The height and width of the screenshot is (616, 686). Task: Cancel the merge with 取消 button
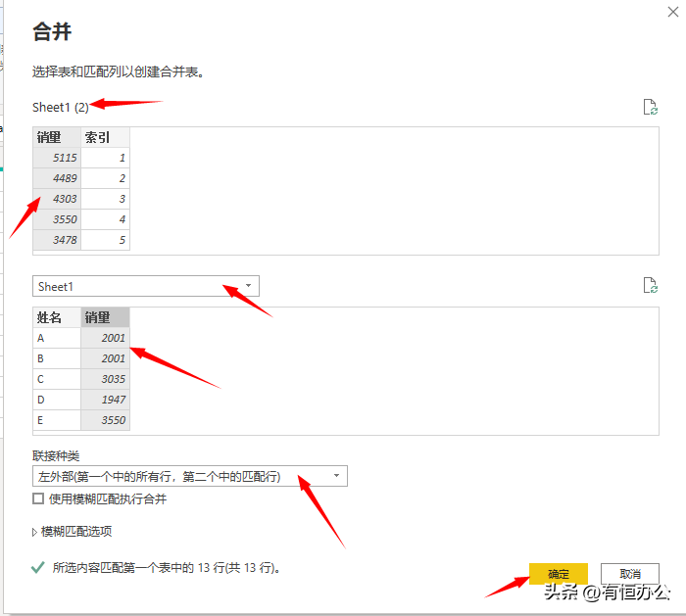pyautogui.click(x=629, y=574)
